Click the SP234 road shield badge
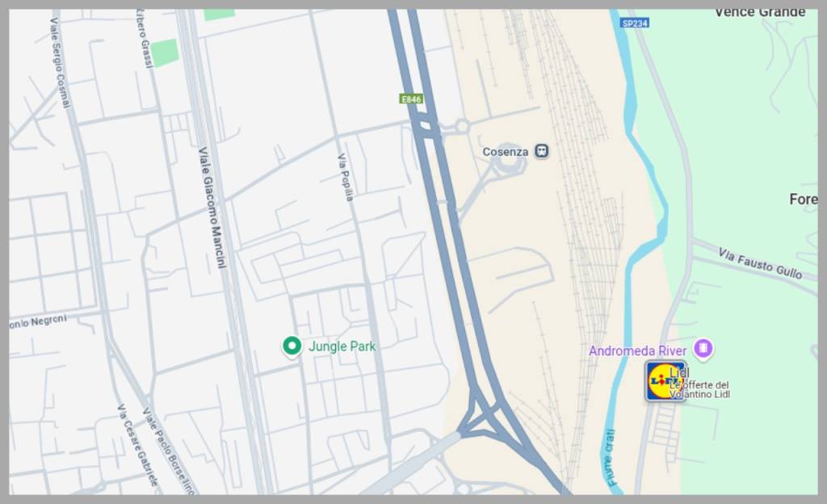827x504 pixels. pos(635,23)
